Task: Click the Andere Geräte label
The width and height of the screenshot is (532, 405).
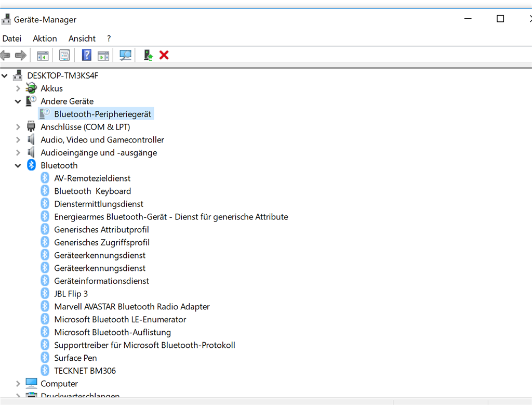Action: click(67, 101)
